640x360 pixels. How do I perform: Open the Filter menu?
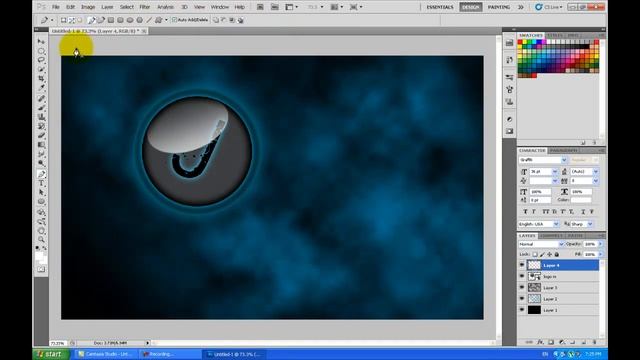(145, 7)
